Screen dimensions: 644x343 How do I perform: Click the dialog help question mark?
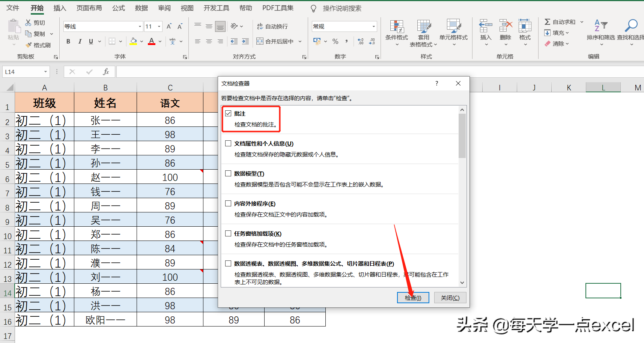[437, 83]
